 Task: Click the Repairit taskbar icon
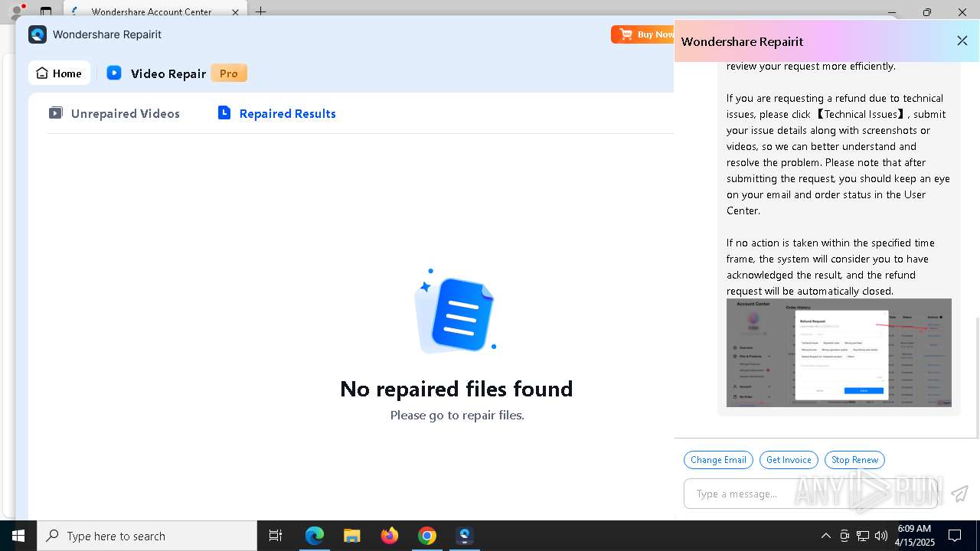(x=465, y=536)
